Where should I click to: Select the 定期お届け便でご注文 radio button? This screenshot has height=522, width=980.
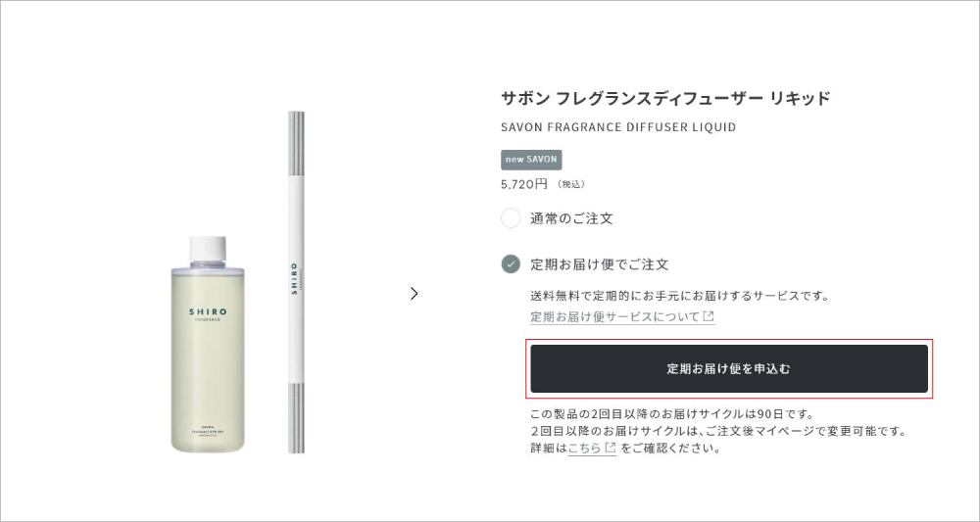point(511,264)
